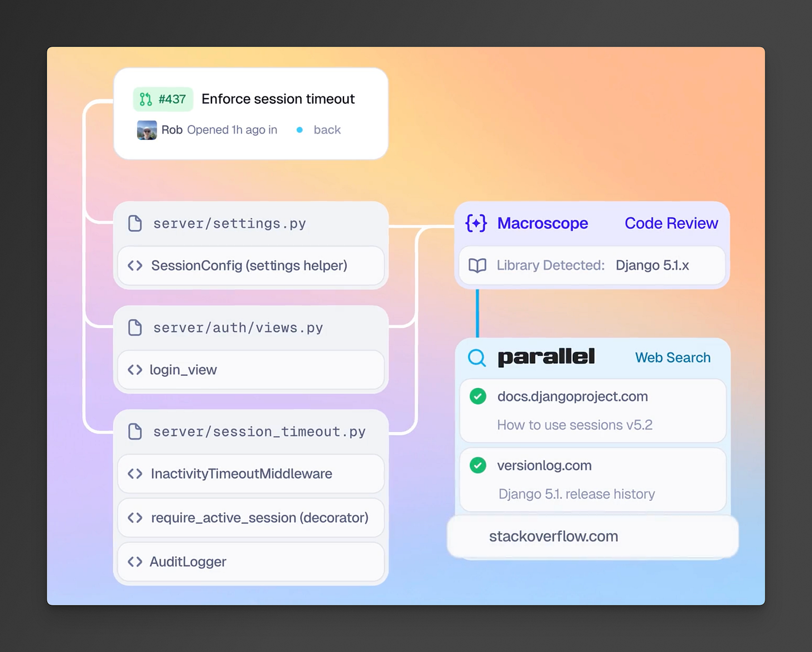The image size is (812, 652).
Task: Click the code icon beside InactivityTimeoutMiddleware
Action: [135, 474]
